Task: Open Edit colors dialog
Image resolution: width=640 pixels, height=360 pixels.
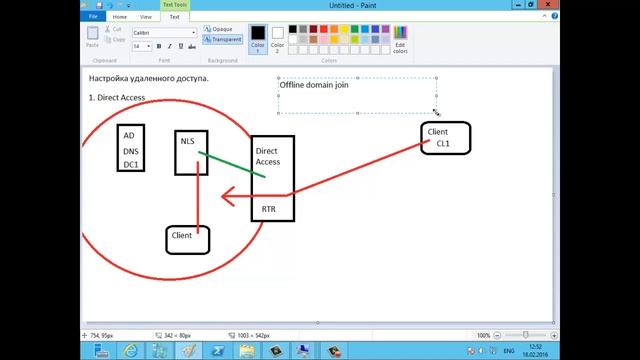Action: [x=400, y=39]
